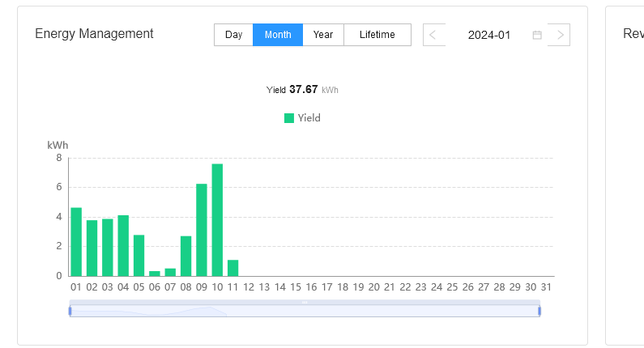Go to next month with right arrow
The width and height of the screenshot is (644, 348).
(x=560, y=35)
